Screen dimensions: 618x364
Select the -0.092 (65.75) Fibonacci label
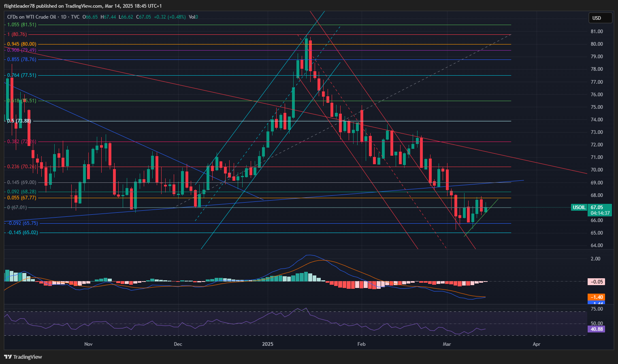pyautogui.click(x=23, y=223)
